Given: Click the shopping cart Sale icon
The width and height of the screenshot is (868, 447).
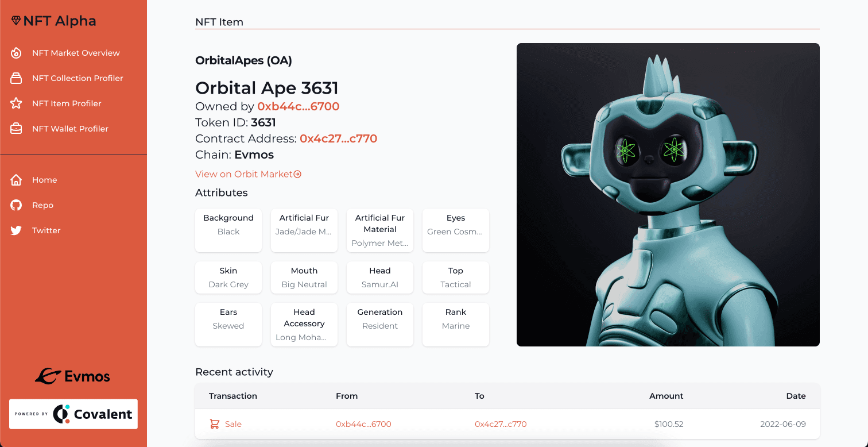Looking at the screenshot, I should coord(215,424).
